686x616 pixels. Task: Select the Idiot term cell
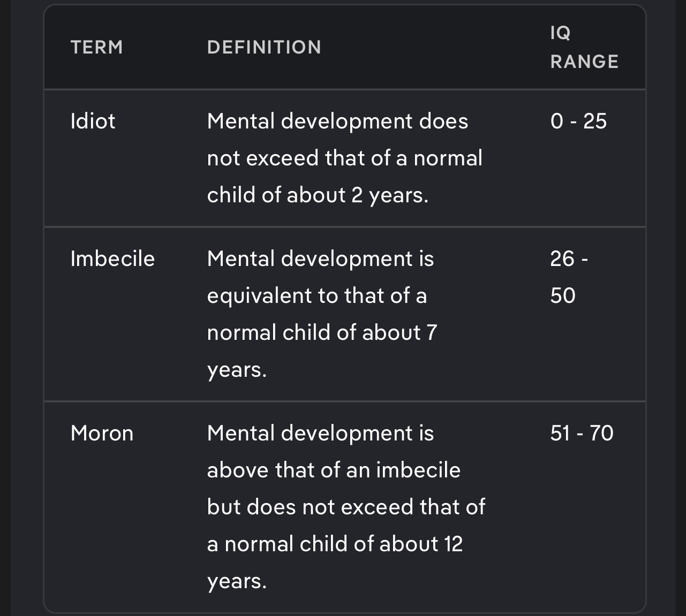click(93, 121)
